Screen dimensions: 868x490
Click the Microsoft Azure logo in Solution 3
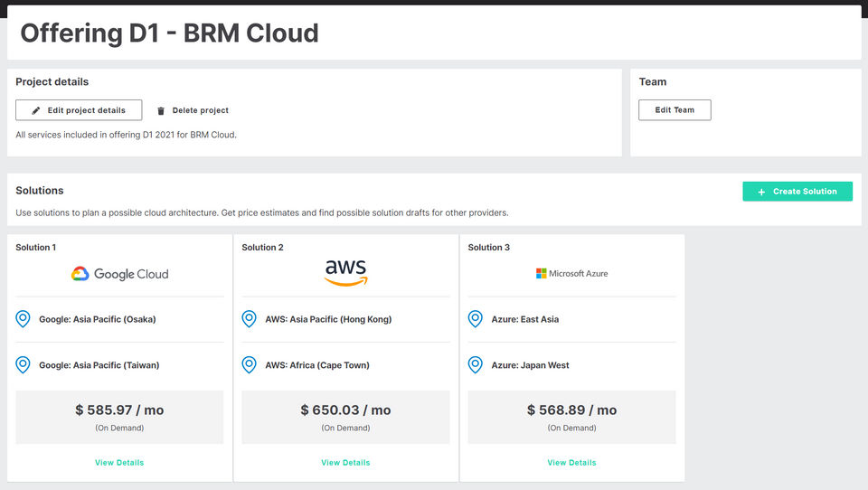coord(571,274)
